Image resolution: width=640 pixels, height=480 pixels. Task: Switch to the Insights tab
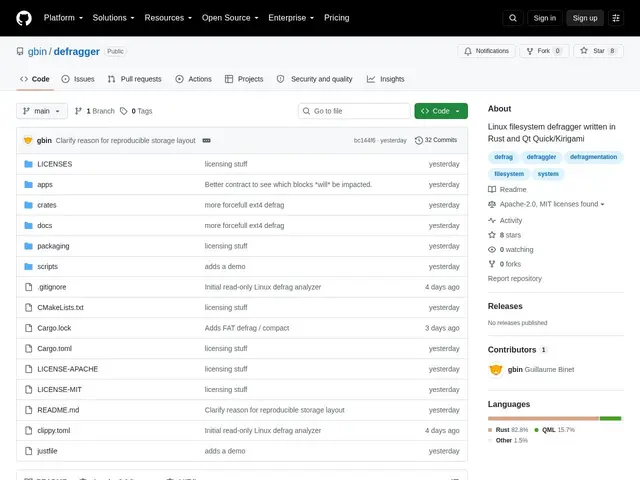click(386, 79)
